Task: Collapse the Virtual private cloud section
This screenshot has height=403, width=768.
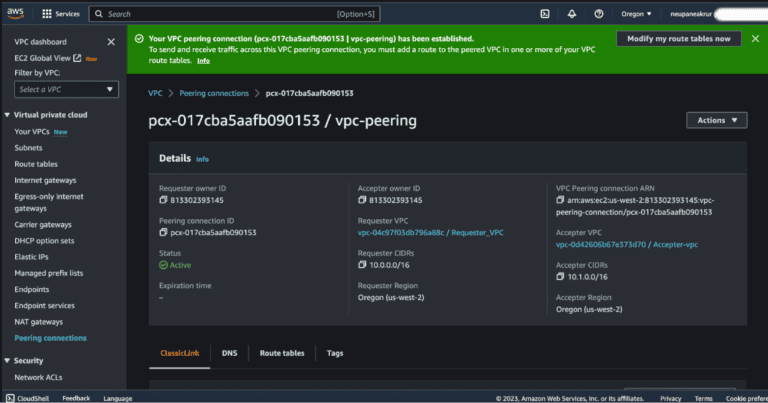Action: tap(7, 115)
